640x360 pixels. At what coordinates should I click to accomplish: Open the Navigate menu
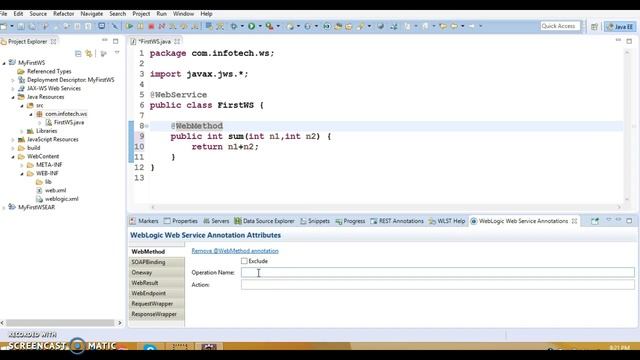tap(91, 13)
